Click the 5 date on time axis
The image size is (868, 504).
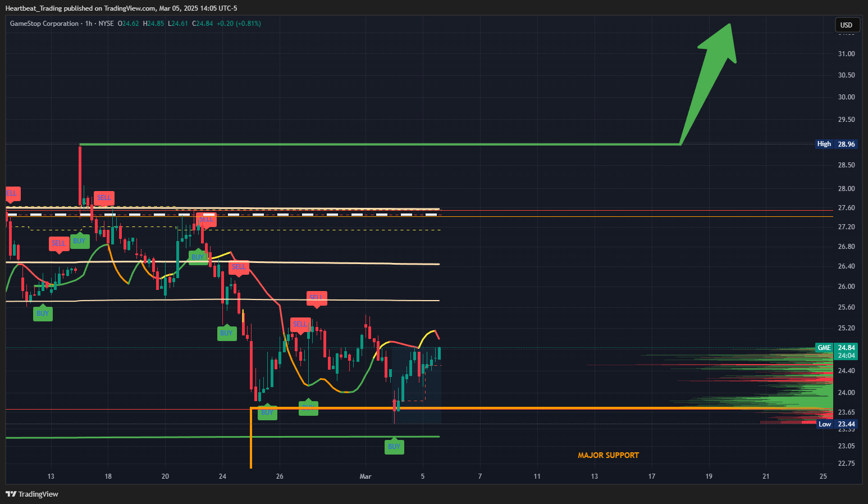423,476
